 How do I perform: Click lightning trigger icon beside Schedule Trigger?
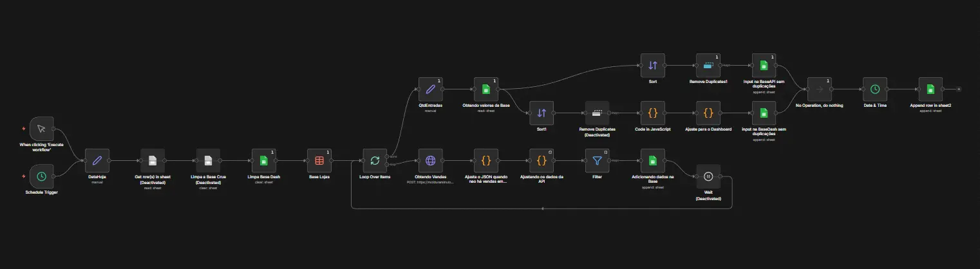pos(24,176)
